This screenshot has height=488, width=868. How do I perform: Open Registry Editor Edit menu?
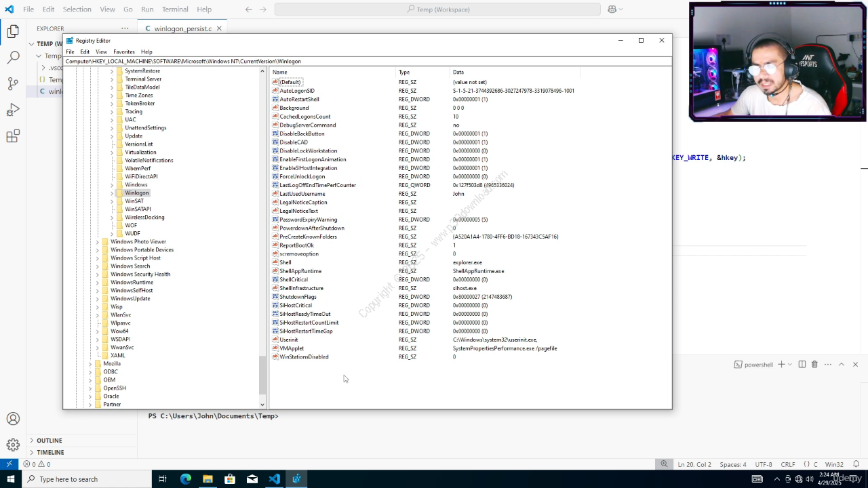(85, 52)
